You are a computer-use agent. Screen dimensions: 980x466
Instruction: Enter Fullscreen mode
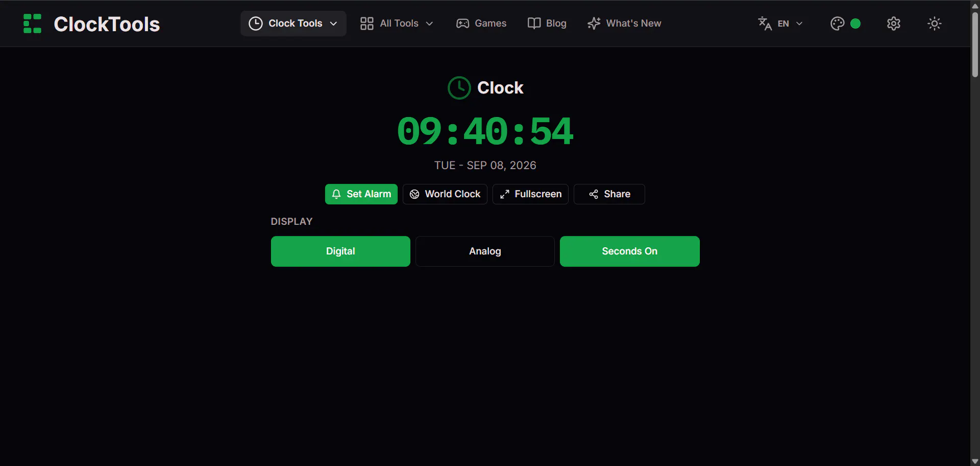tap(530, 194)
